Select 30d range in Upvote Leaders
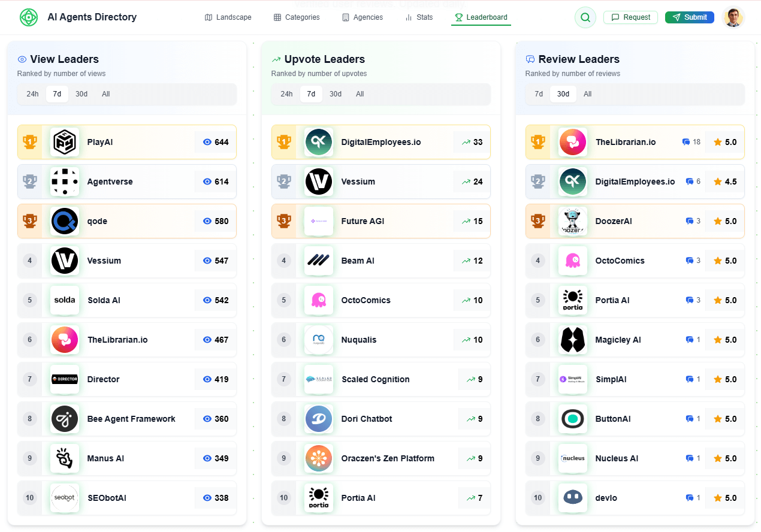The height and width of the screenshot is (532, 761). (x=336, y=94)
